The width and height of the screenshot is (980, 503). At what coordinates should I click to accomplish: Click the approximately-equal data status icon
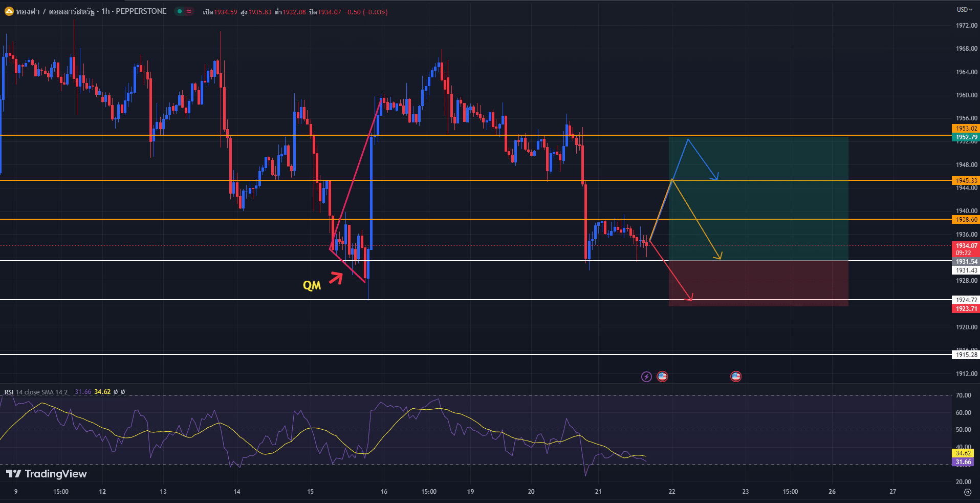pyautogui.click(x=189, y=11)
